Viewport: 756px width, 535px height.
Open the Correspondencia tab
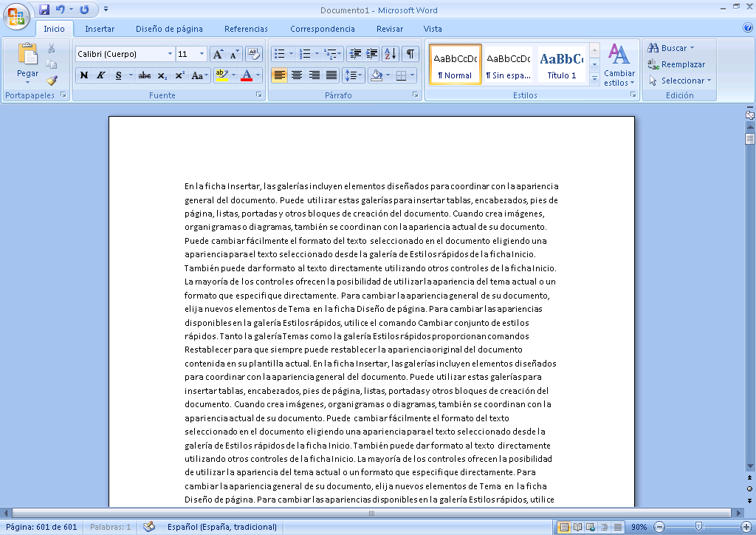(323, 29)
